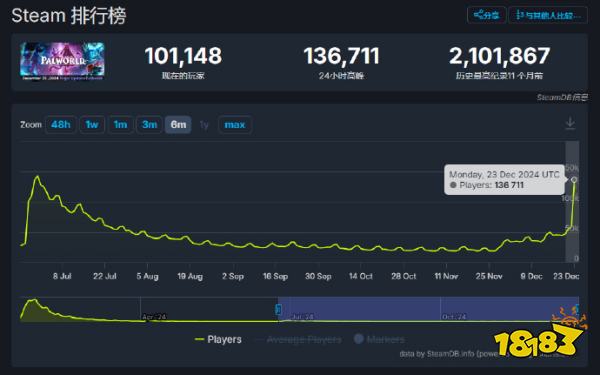The image size is (600, 375).
Task: Click the chart download icon
Action: (570, 124)
